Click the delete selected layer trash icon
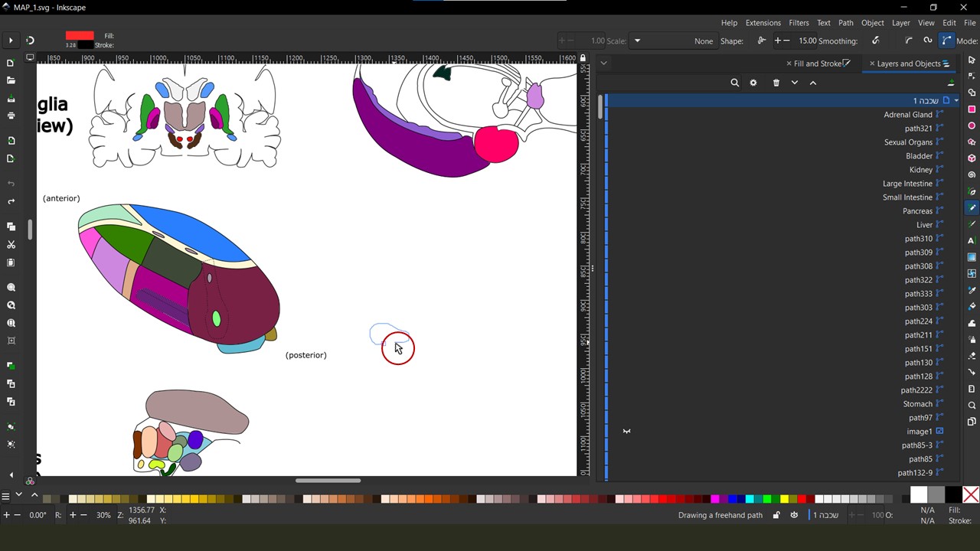Screen dimensions: 980x551 pos(776,83)
